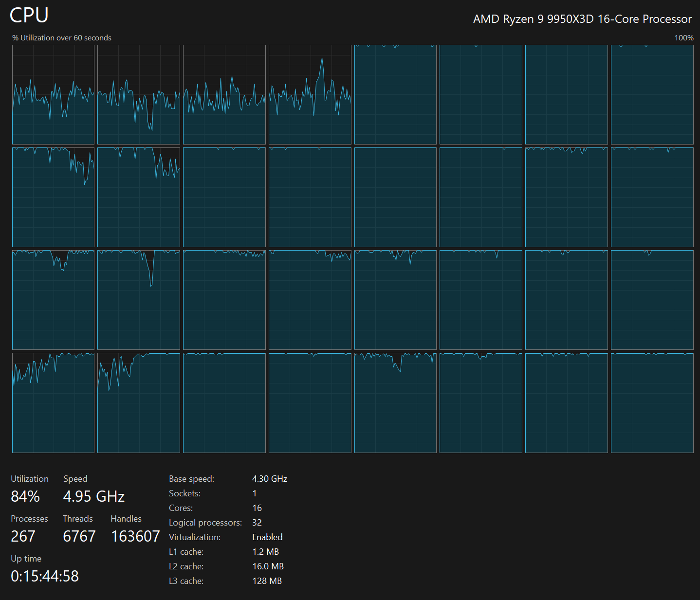The image size is (700, 600).
Task: Click the Virtualization Enabled status
Action: pos(267,537)
